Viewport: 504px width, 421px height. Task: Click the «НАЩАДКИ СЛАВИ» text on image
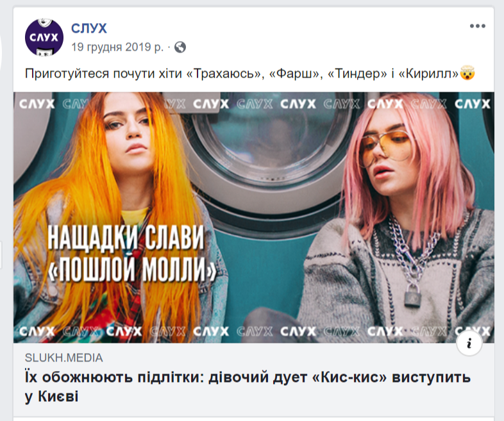(126, 237)
